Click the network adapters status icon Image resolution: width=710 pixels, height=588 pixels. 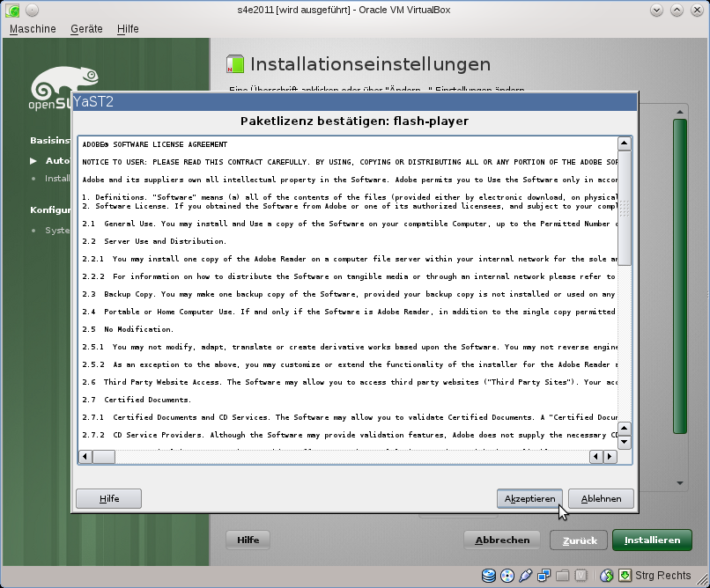(x=544, y=576)
